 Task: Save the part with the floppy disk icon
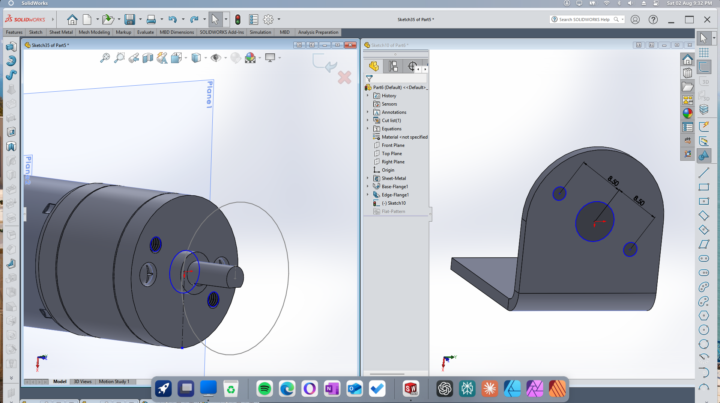point(129,19)
